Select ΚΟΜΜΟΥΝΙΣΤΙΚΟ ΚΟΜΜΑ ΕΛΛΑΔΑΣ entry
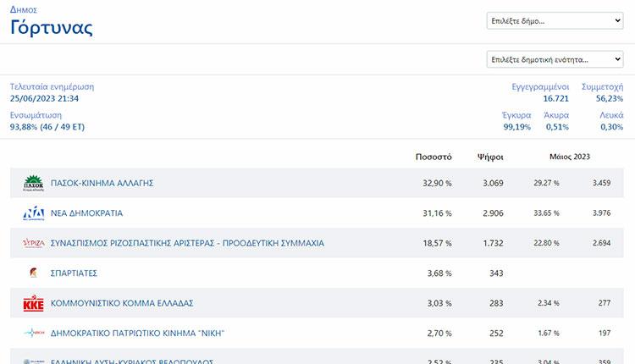Image resolution: width=635 pixels, height=364 pixels. 123,303
